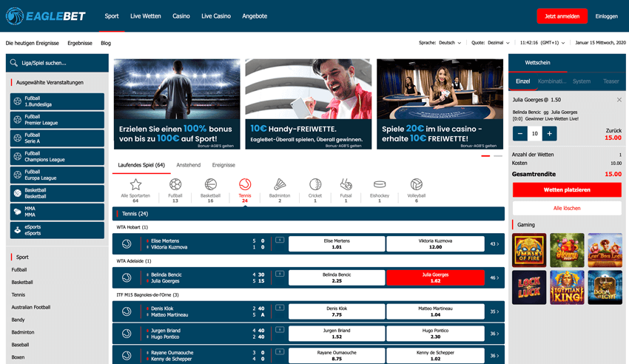This screenshot has height=364, width=629.
Task: Open Australian Football in sport list
Action: click(x=31, y=307)
